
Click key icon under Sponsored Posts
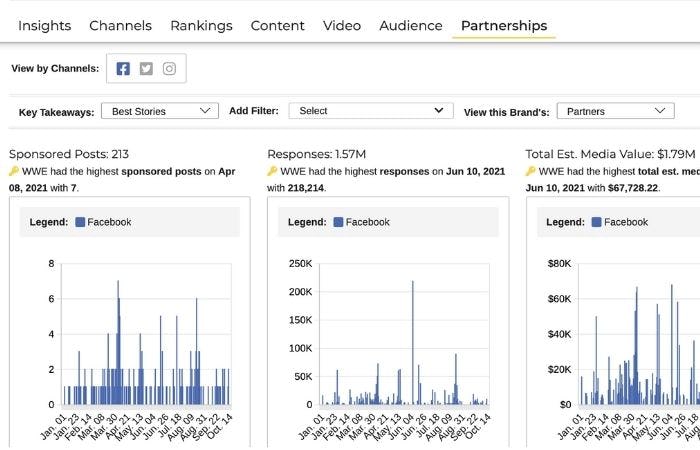(x=14, y=172)
